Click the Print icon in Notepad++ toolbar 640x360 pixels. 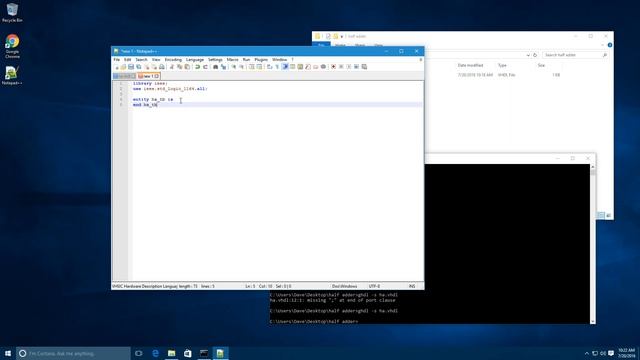pyautogui.click(x=162, y=67)
